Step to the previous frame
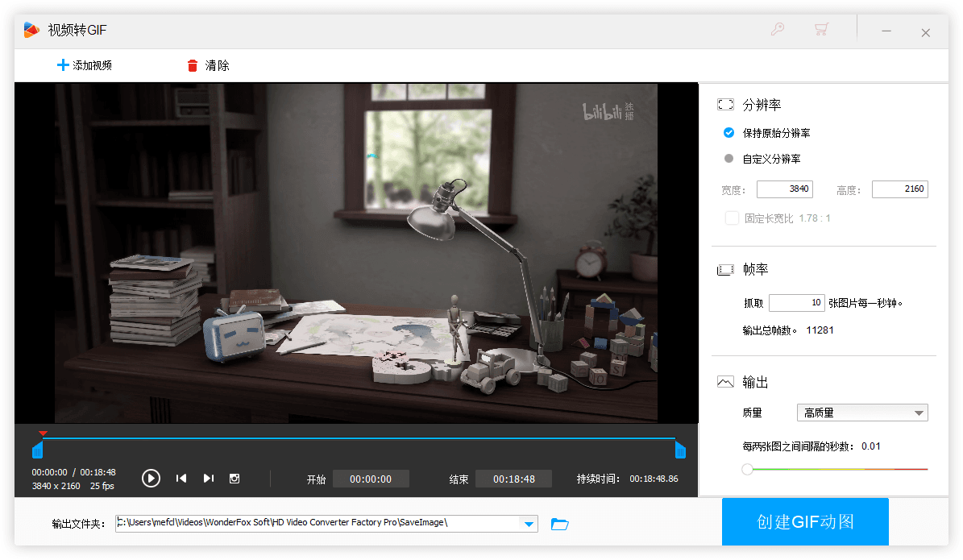The height and width of the screenshot is (560, 963). pyautogui.click(x=181, y=479)
